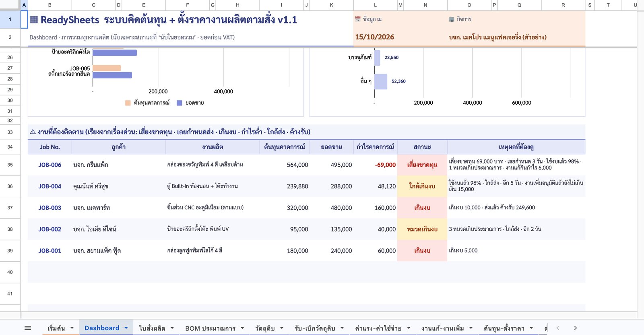The height and width of the screenshot is (335, 644).
Task: Click the สถานะ column header cell
Action: [422, 147]
